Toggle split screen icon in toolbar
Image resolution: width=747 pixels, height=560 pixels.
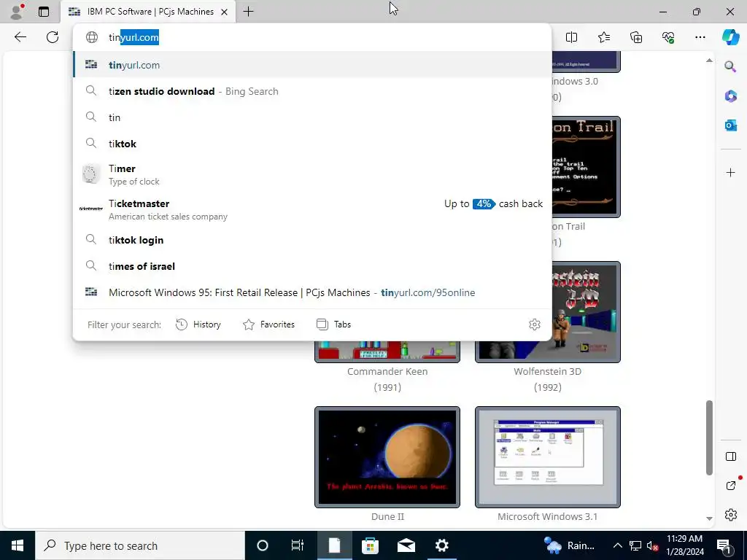[x=571, y=37]
